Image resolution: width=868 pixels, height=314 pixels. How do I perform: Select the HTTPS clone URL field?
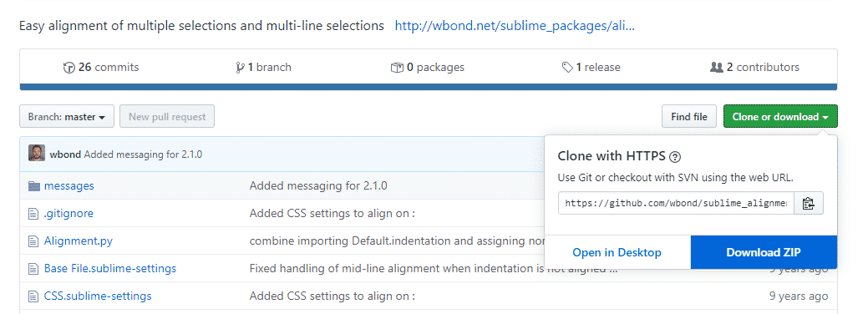(x=676, y=203)
